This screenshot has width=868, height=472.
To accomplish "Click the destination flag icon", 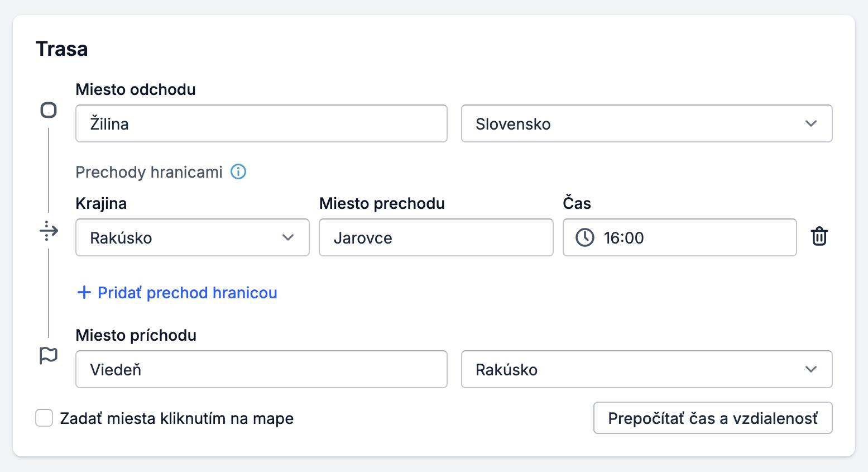I will tap(49, 354).
